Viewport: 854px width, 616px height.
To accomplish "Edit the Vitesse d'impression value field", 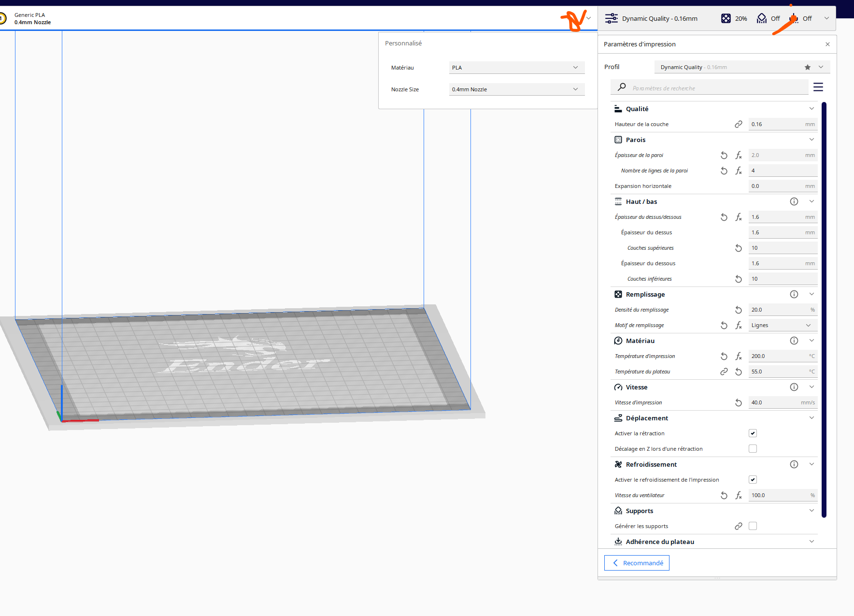I will (783, 402).
